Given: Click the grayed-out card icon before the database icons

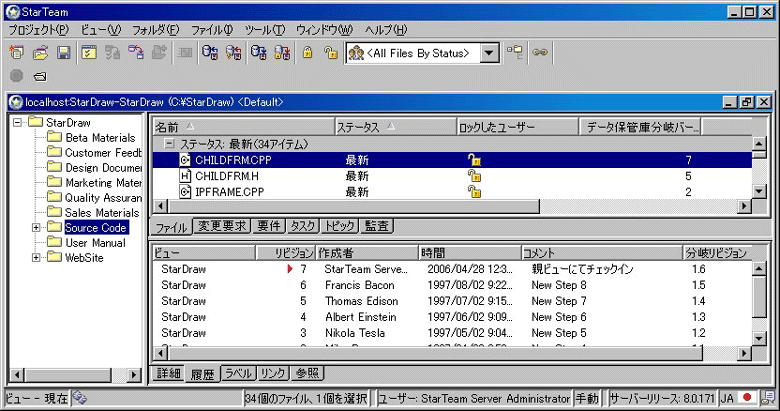Looking at the screenshot, I should click(185, 52).
